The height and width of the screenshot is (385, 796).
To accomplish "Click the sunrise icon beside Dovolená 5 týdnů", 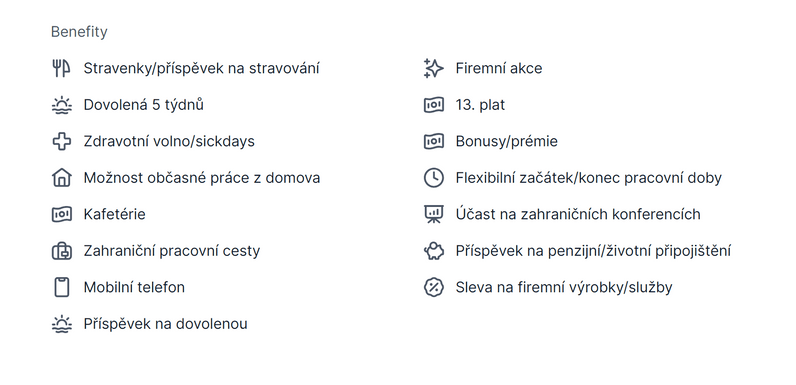I will point(61,105).
